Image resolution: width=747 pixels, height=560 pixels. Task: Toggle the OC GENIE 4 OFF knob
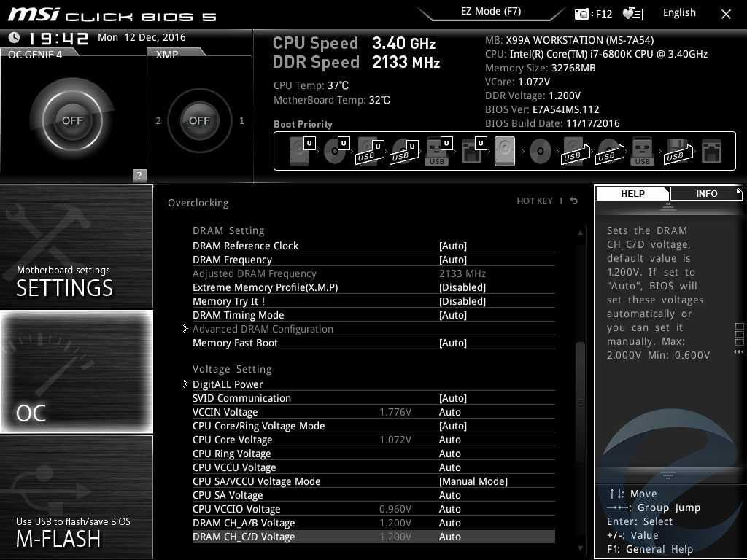pyautogui.click(x=72, y=120)
